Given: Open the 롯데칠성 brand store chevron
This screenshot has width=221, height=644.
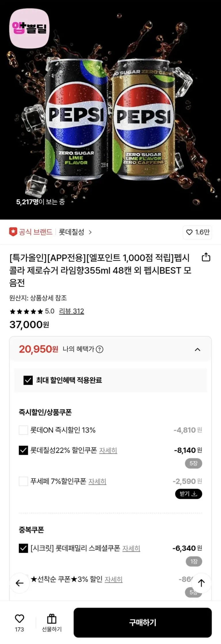Looking at the screenshot, I should 90,232.
